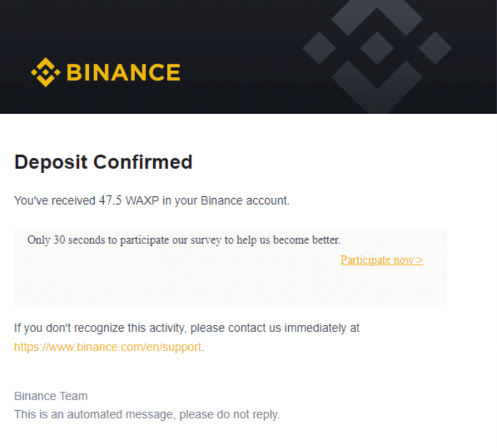Click the bottom chevron of the faded watermark logo

pyautogui.click(x=377, y=87)
